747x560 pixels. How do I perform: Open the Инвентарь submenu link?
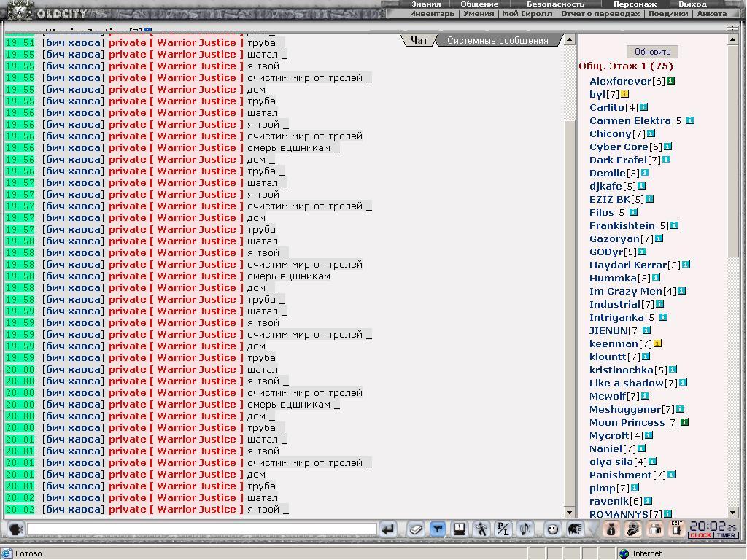tap(432, 13)
